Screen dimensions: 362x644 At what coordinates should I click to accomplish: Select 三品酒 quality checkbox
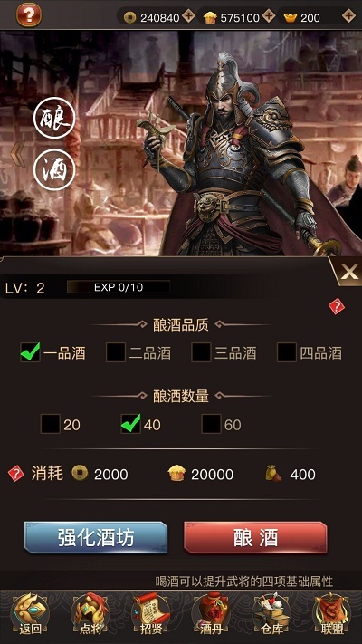pyautogui.click(x=201, y=352)
